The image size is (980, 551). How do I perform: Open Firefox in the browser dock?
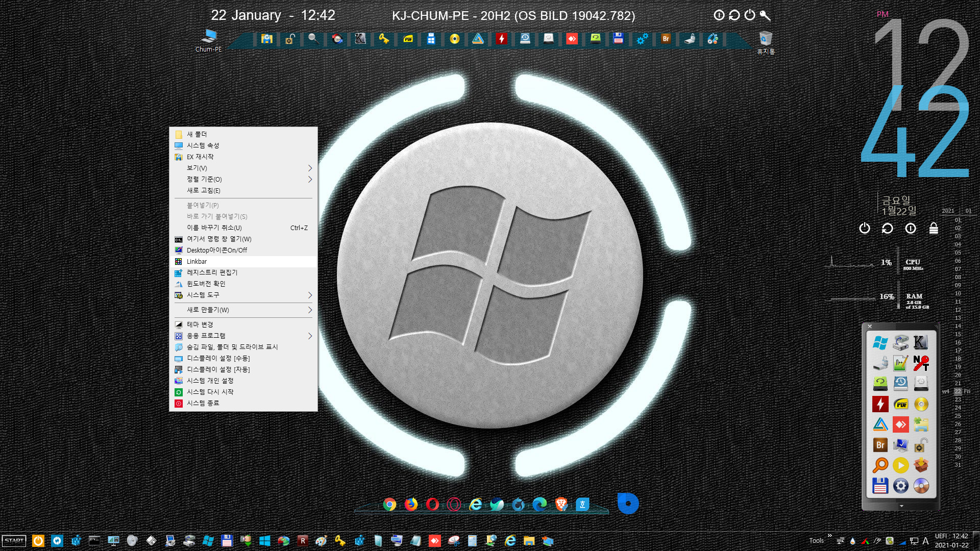tap(411, 504)
